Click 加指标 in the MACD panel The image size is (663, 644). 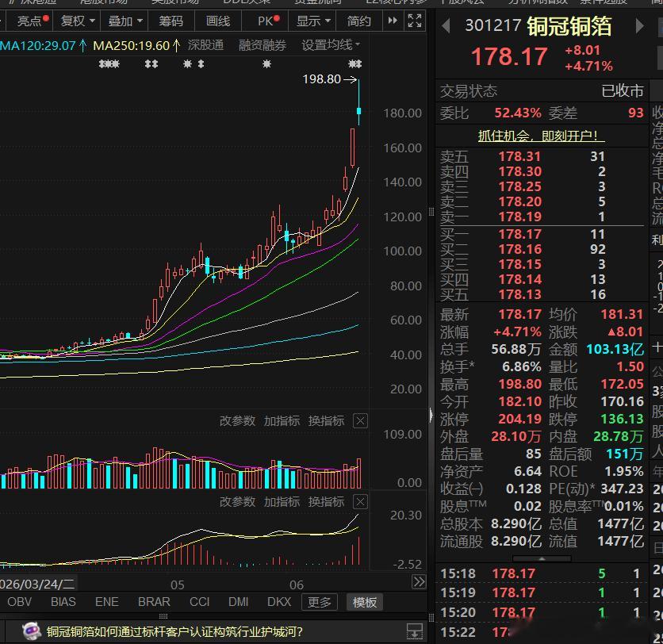tap(282, 501)
